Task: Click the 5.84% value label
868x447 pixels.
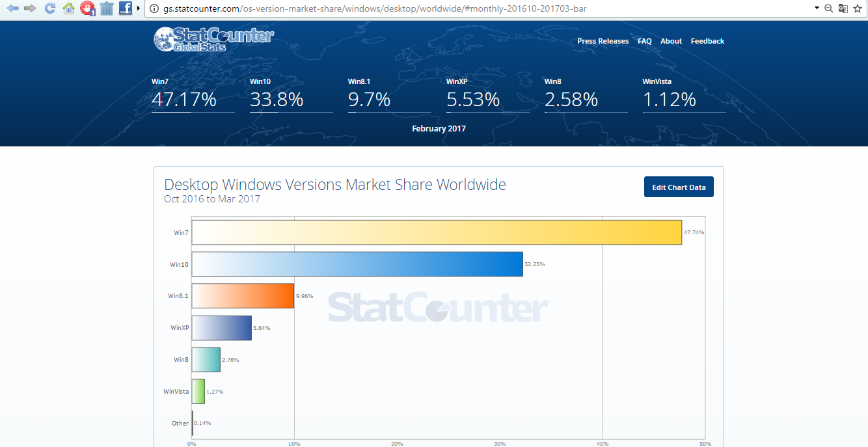Action: click(x=262, y=328)
